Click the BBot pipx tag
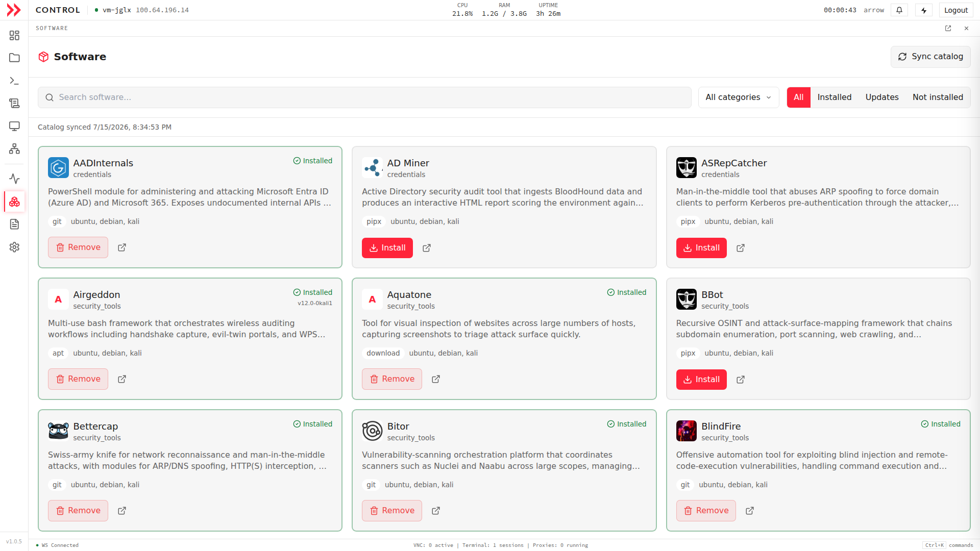Viewport: 980px width, 551px height. tap(688, 353)
